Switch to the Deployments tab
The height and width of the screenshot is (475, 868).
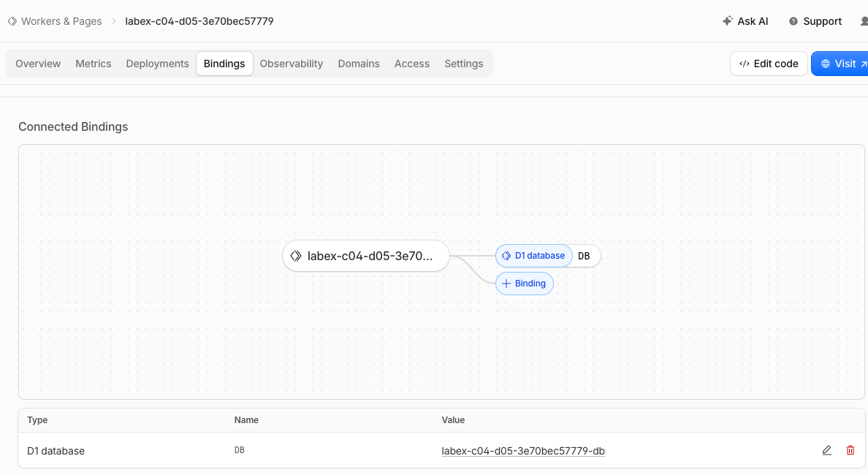click(157, 64)
